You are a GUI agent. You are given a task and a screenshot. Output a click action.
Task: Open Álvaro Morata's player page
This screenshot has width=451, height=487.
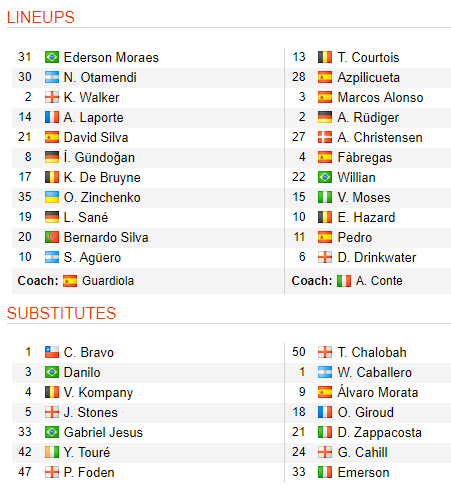378,392
